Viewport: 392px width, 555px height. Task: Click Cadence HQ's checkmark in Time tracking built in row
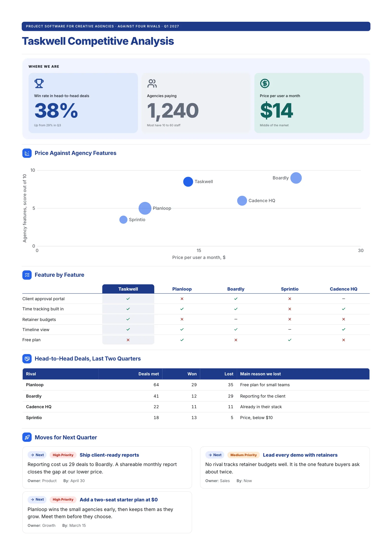(343, 309)
